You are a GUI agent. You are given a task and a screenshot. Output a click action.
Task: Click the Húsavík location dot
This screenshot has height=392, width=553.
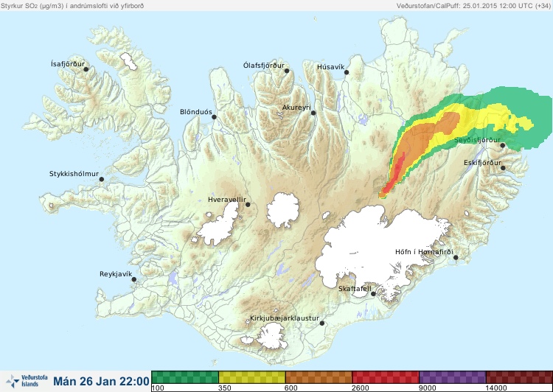tap(347, 72)
